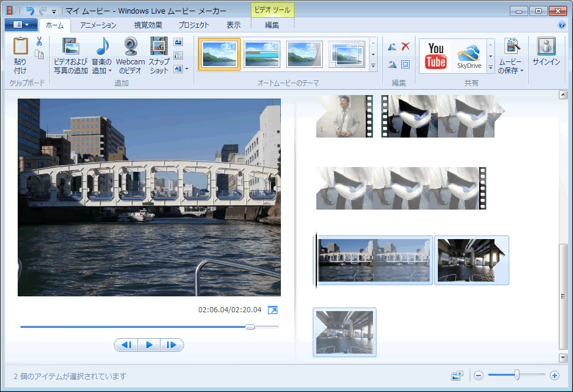Rotate right using the rotate-right icon
This screenshot has width=573, height=392.
[392, 64]
